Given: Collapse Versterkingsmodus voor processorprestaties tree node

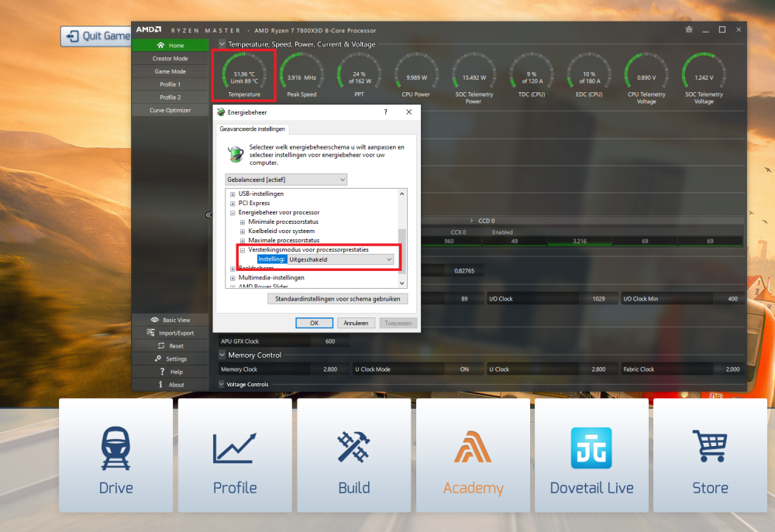Looking at the screenshot, I should pyautogui.click(x=242, y=250).
